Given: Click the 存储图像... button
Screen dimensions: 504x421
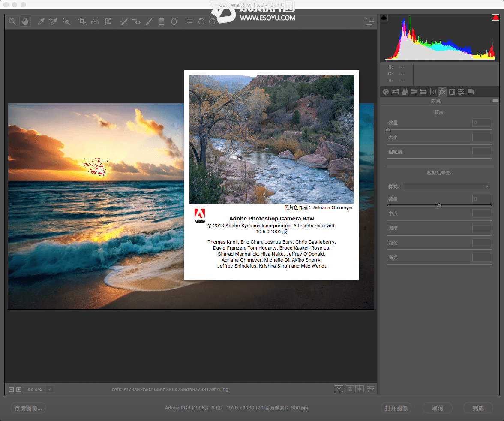Looking at the screenshot, I should coord(28,408).
